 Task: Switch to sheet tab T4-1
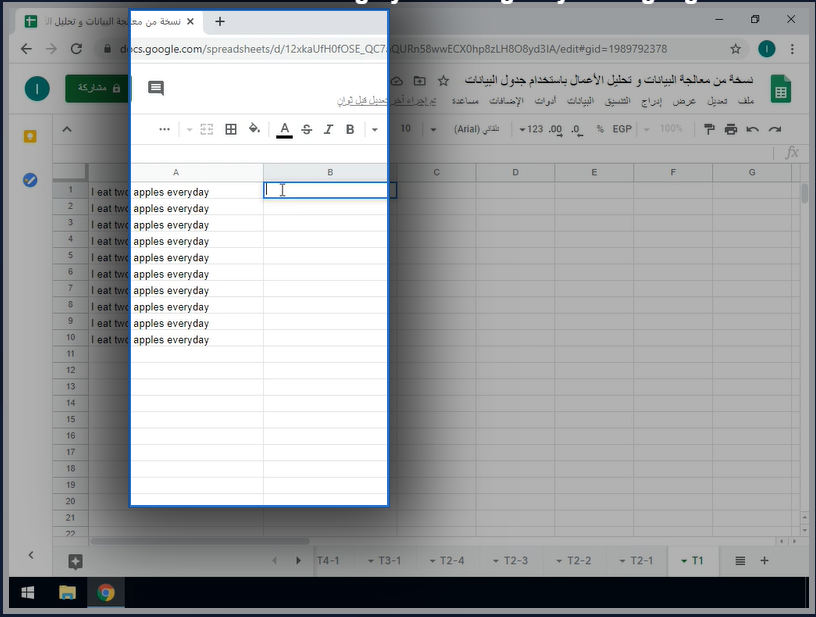point(328,561)
